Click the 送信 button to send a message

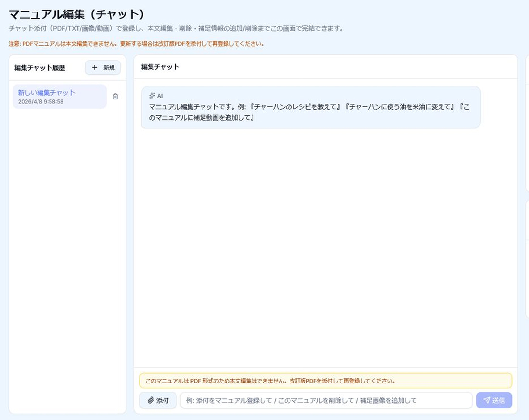[x=494, y=400]
